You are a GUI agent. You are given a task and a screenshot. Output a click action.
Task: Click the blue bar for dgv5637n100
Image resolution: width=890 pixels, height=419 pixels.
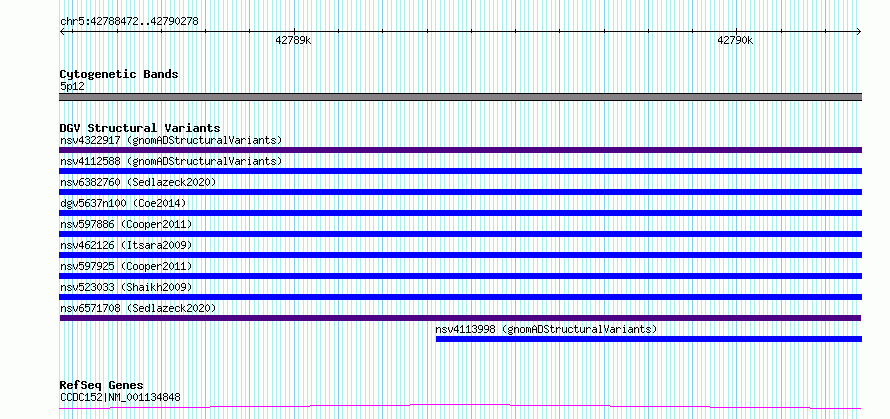[x=460, y=213]
